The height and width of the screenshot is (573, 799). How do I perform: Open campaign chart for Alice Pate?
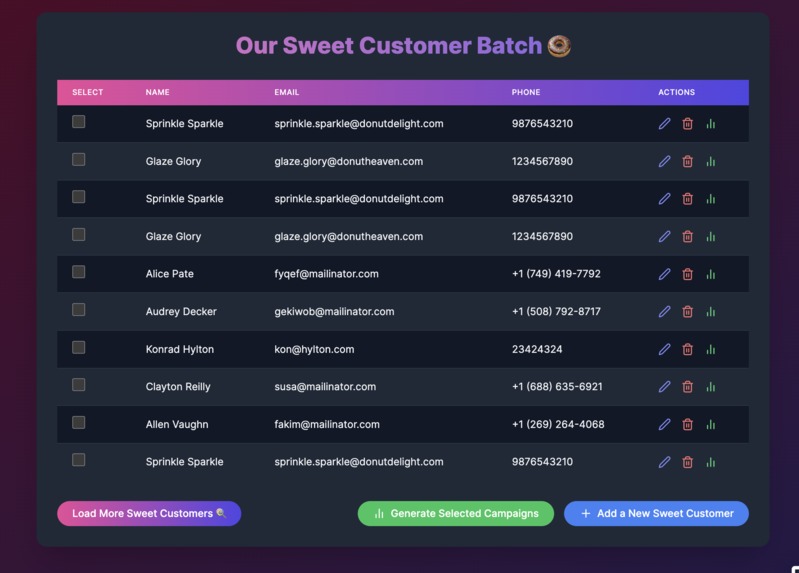(711, 274)
